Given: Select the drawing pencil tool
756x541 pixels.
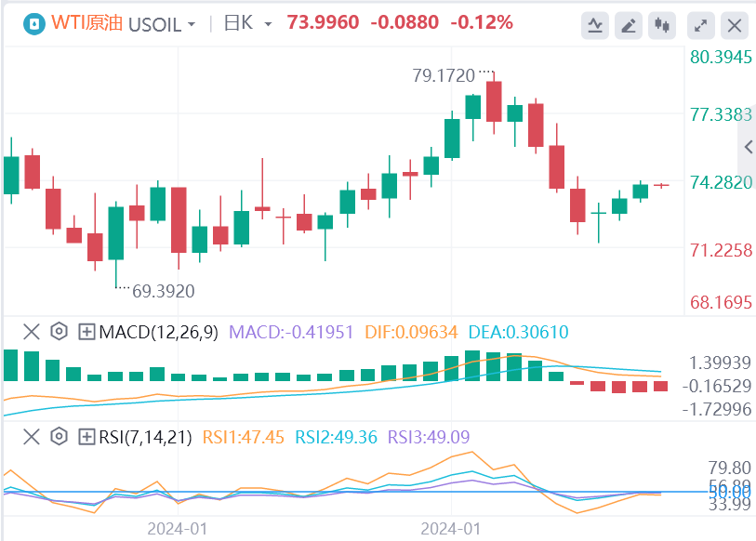Looking at the screenshot, I should click(x=630, y=25).
